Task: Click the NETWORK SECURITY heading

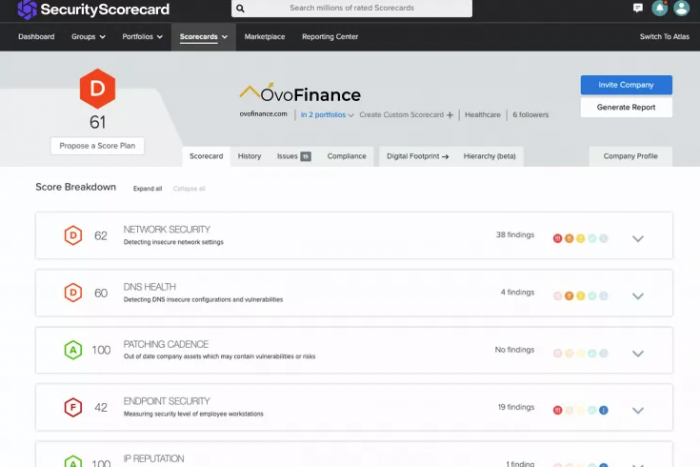Action: (x=167, y=229)
